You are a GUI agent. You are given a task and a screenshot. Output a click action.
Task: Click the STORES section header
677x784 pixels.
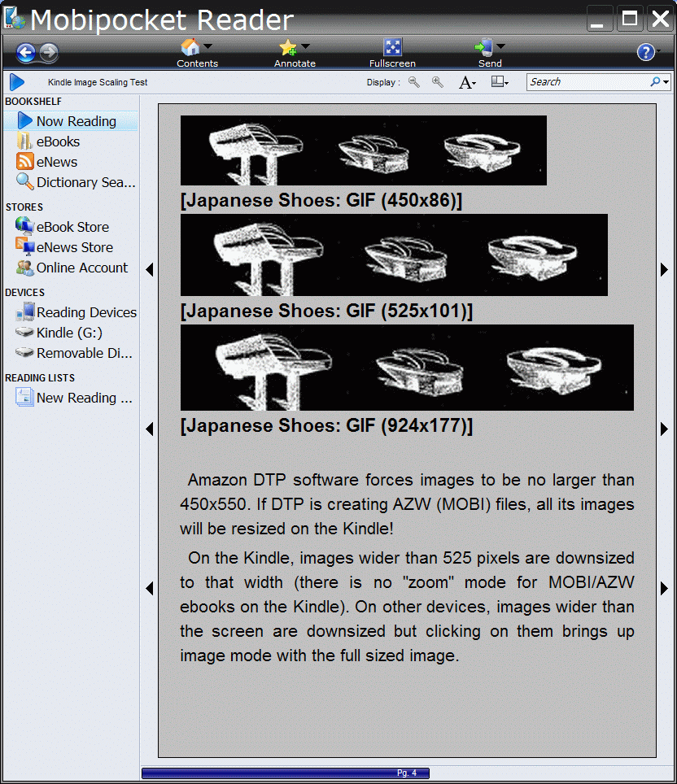click(x=24, y=207)
